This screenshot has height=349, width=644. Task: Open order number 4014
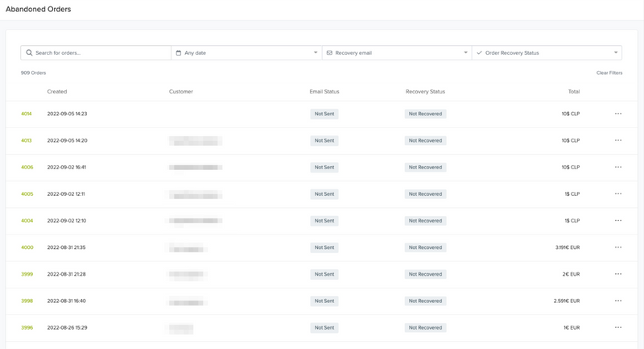27,114
